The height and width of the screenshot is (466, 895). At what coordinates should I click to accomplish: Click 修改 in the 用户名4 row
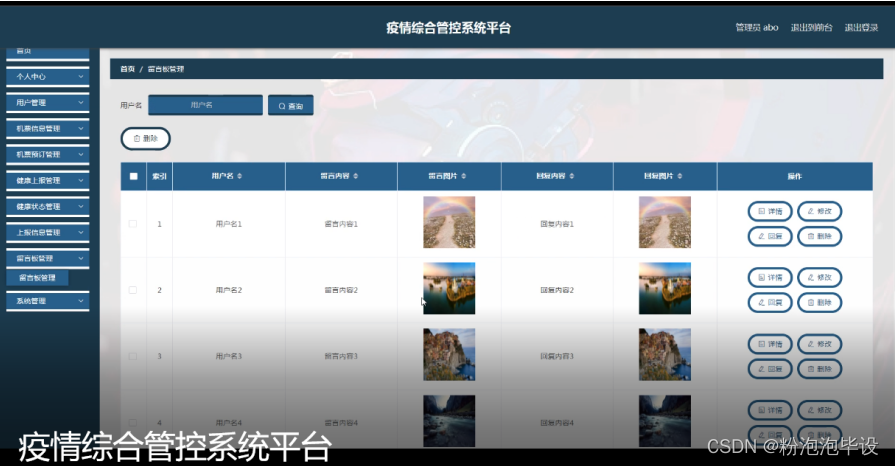pos(820,410)
